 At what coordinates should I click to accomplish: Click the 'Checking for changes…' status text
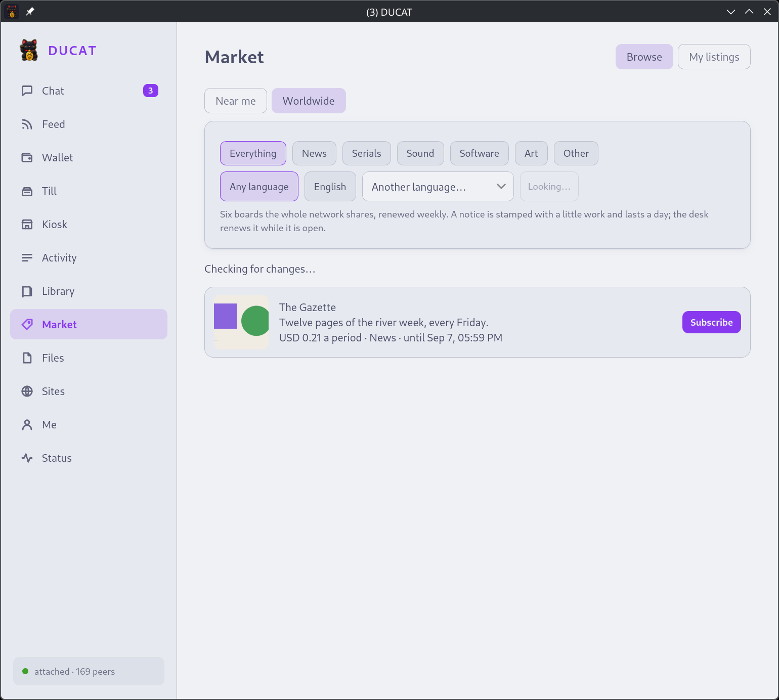260,269
